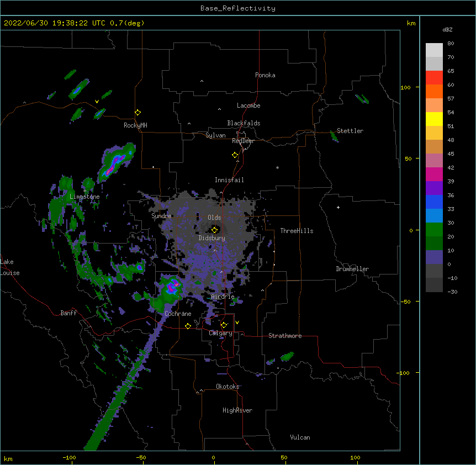This screenshot has width=476, height=465.
Task: Click the Banff town label
Action: pos(68,313)
